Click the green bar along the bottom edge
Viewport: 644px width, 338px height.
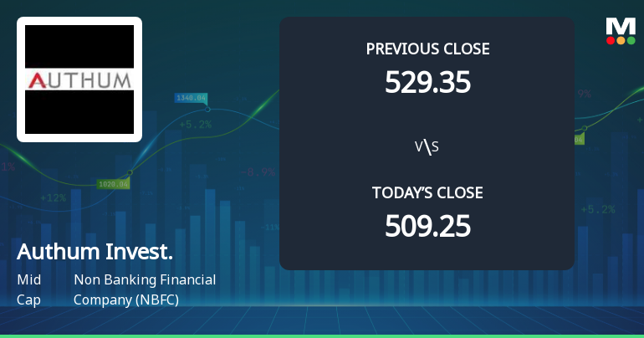pos(322,335)
